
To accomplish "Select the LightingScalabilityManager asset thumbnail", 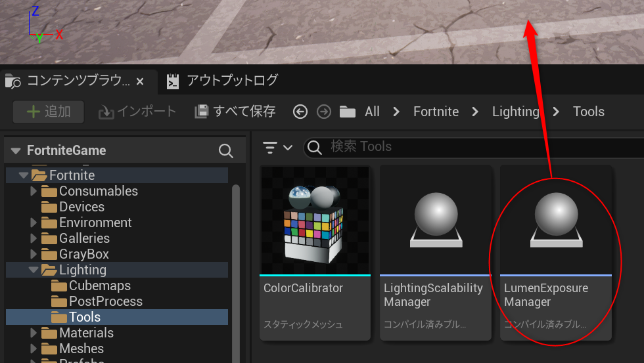I will (x=436, y=221).
